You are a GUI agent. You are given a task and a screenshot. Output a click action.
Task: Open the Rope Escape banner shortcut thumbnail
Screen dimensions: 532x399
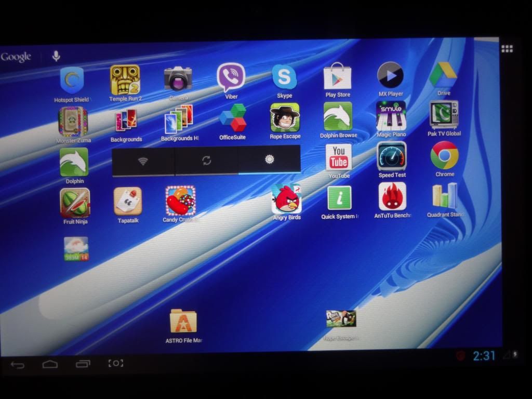point(341,319)
